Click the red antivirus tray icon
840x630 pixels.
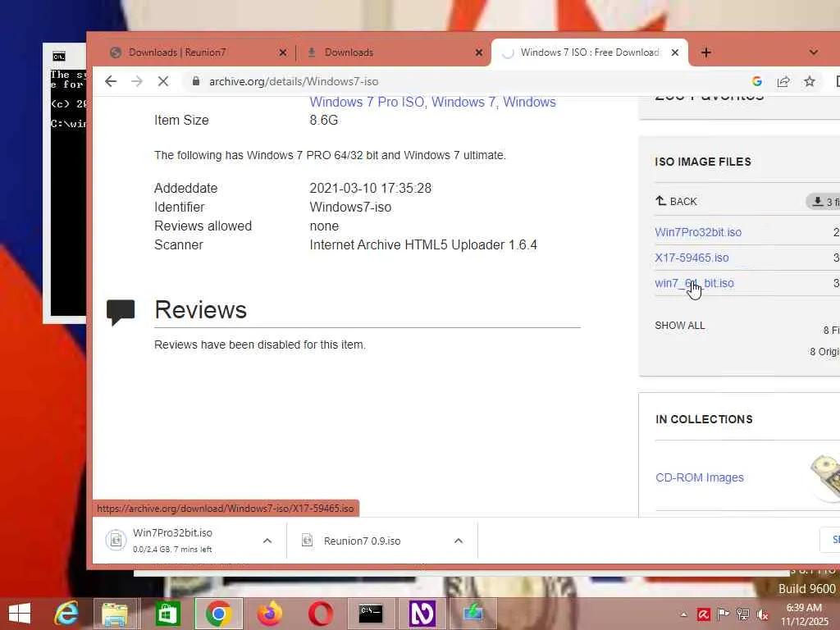click(703, 614)
